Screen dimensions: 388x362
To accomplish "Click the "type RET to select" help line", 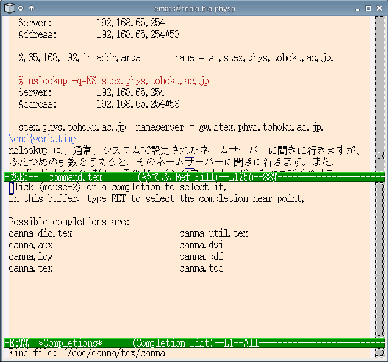I will (156, 199).
